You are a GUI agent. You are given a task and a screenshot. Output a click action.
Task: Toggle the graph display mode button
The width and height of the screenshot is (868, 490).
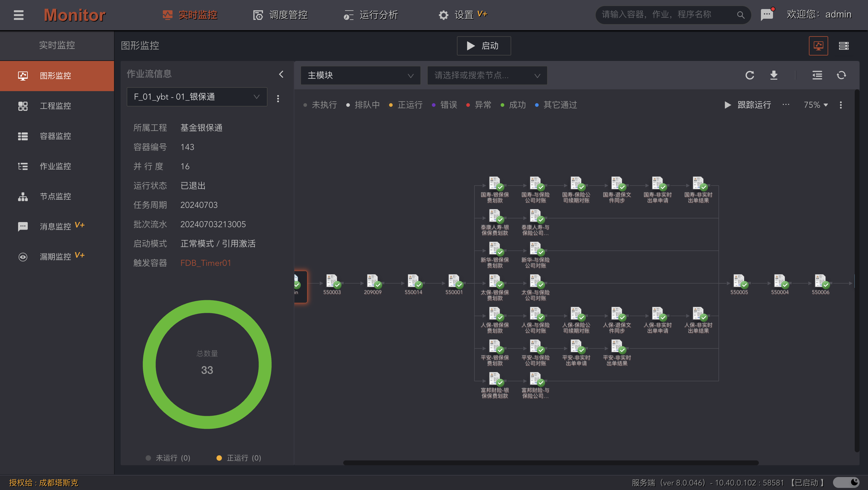pyautogui.click(x=819, y=46)
